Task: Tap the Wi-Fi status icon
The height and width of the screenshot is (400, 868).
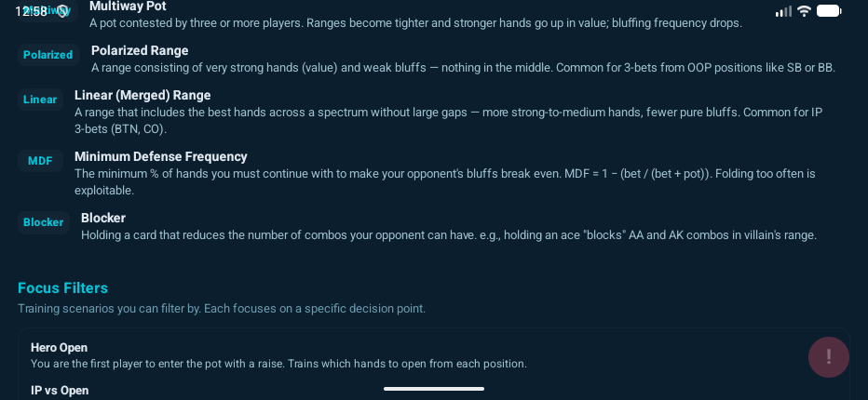Action: click(805, 11)
